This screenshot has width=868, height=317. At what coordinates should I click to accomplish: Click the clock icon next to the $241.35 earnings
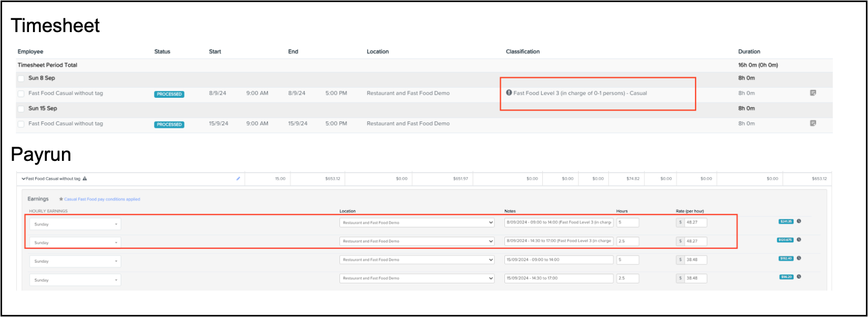[799, 221]
